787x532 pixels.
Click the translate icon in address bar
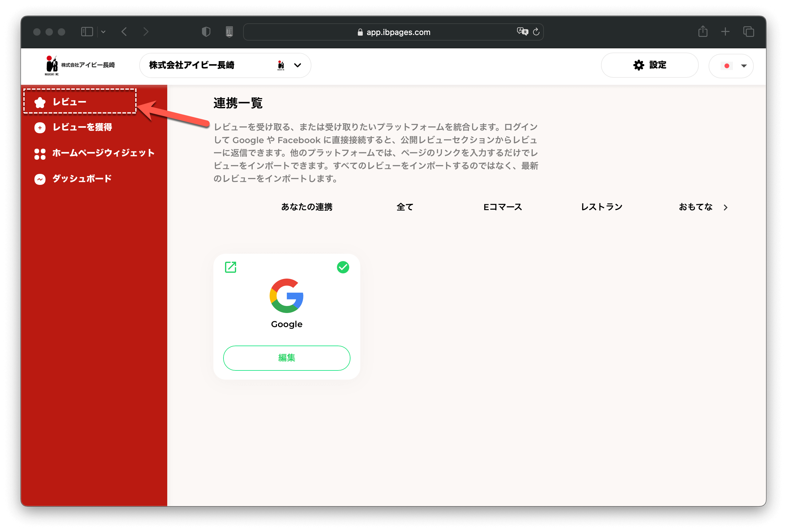coord(522,31)
